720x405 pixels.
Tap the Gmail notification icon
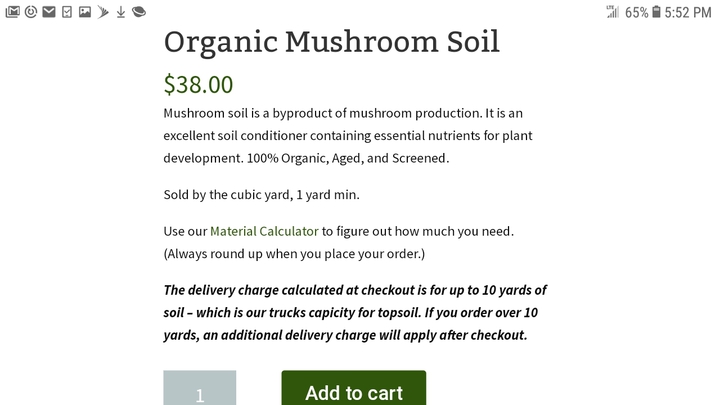12,12
